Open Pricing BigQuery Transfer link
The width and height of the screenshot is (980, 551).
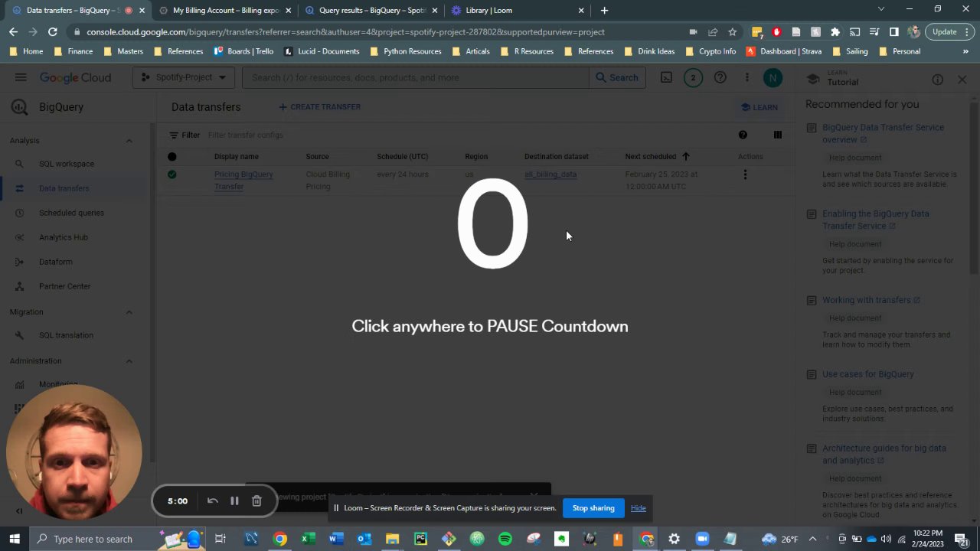(x=243, y=180)
